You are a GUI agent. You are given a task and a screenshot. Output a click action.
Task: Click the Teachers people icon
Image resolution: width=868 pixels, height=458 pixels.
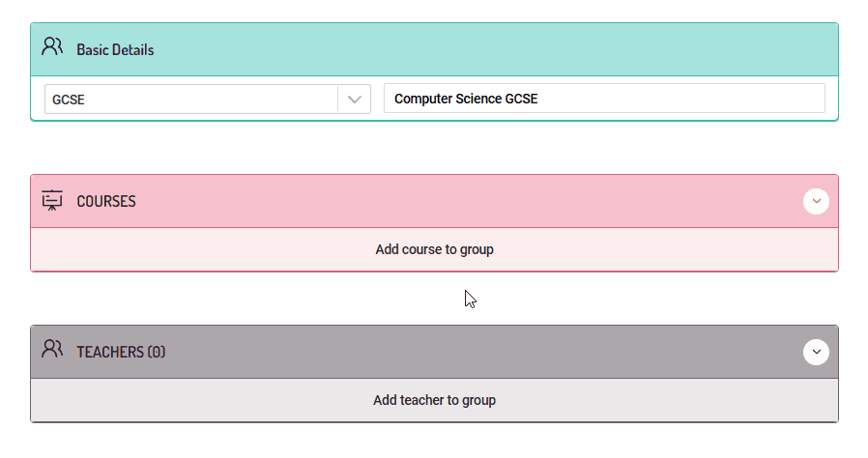coord(52,349)
